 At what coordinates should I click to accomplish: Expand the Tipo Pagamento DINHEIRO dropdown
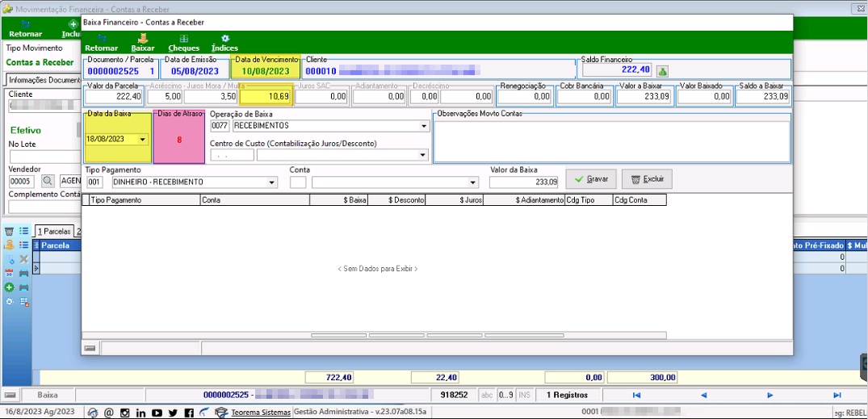(x=272, y=182)
